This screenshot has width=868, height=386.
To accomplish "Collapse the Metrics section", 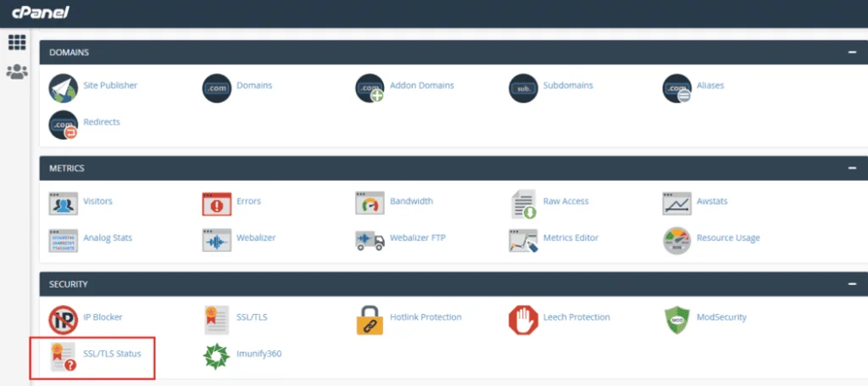I will click(x=852, y=168).
